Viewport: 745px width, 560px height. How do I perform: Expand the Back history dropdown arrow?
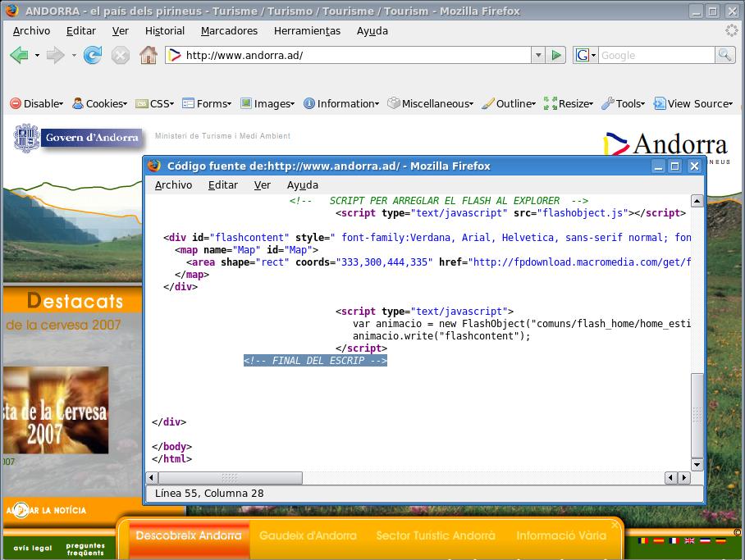pos(37,56)
